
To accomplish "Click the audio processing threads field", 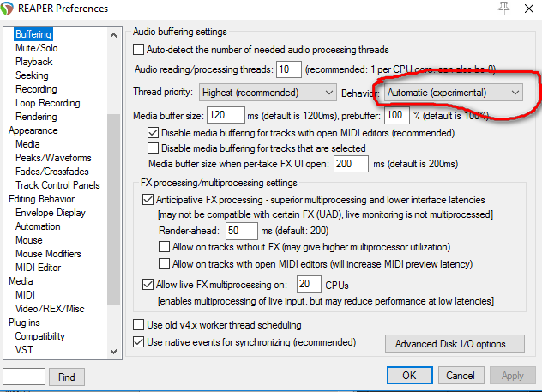I will click(x=289, y=69).
